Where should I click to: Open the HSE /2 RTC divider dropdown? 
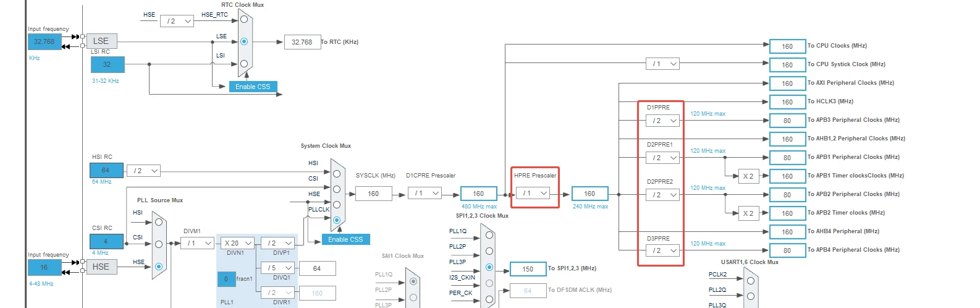177,21
